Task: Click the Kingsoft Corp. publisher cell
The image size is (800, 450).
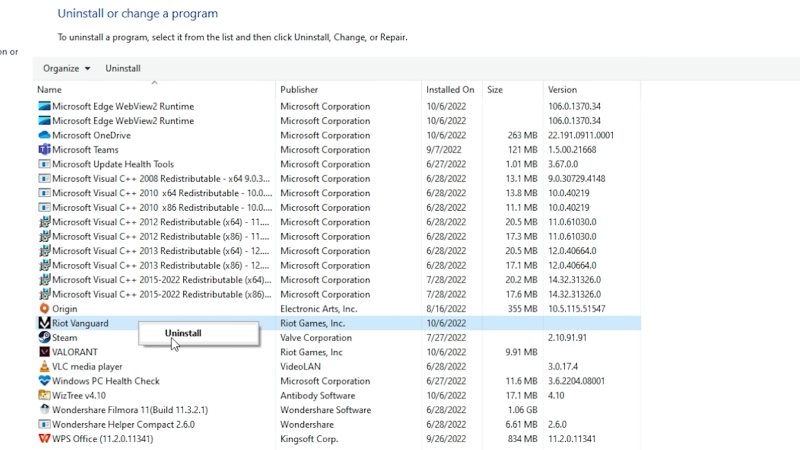Action: (x=309, y=439)
